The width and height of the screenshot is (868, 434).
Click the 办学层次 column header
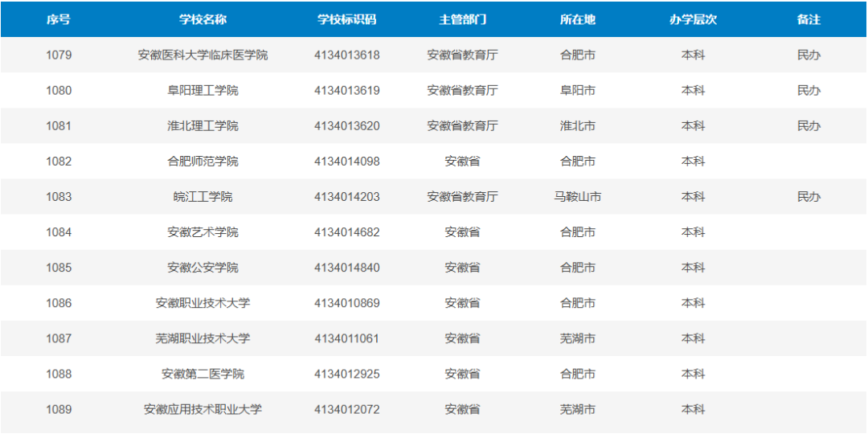tap(693, 20)
